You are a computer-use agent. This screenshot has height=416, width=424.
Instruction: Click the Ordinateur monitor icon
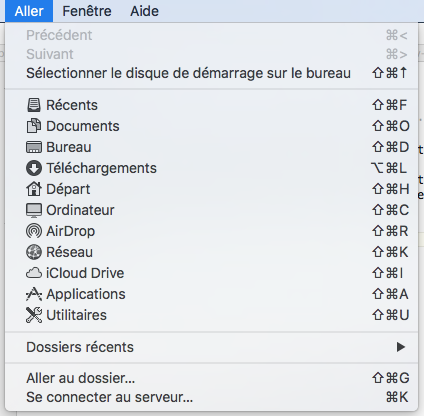coord(34,210)
